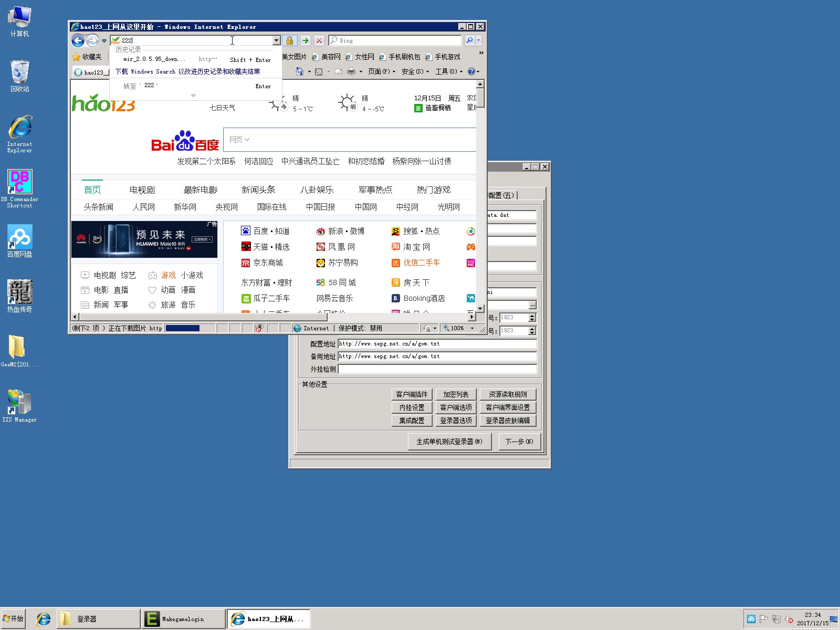The height and width of the screenshot is (630, 840).
Task: Click the Home icon in the IE command bar
Action: (299, 71)
